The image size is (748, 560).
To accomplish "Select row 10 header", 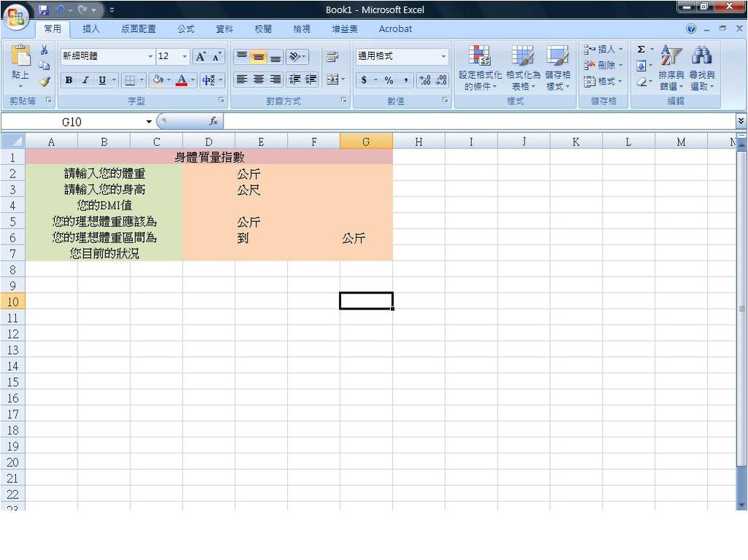I will pyautogui.click(x=13, y=302).
